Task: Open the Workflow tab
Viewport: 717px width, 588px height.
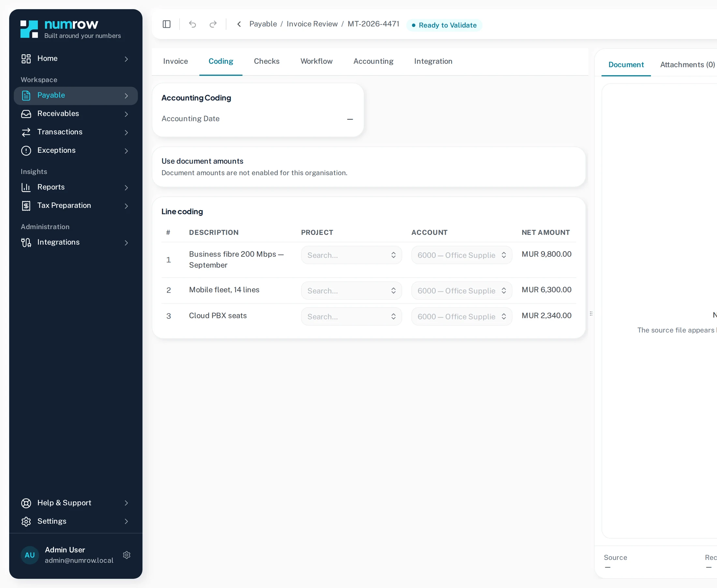Action: tap(316, 61)
